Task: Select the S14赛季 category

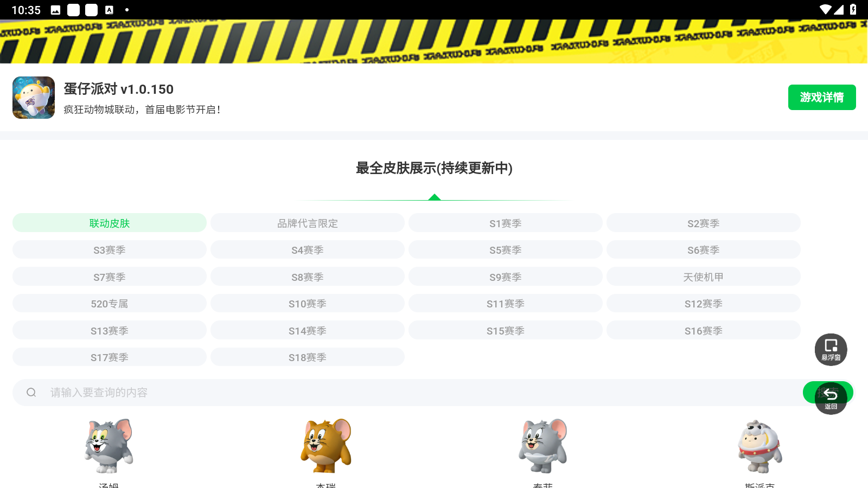Action: coord(308,330)
